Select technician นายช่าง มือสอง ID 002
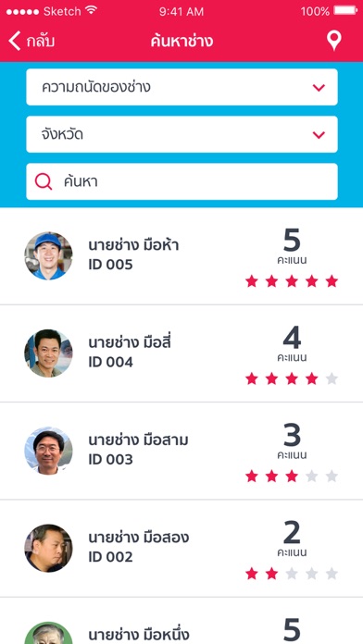363x644 pixels. [x=181, y=549]
